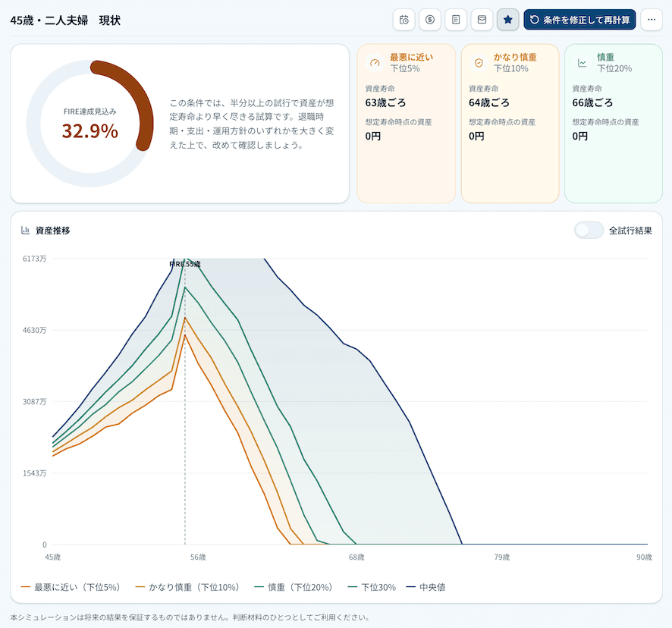The width and height of the screenshot is (672, 628).
Task: Click the 90歳 x-axis label
Action: (x=644, y=557)
